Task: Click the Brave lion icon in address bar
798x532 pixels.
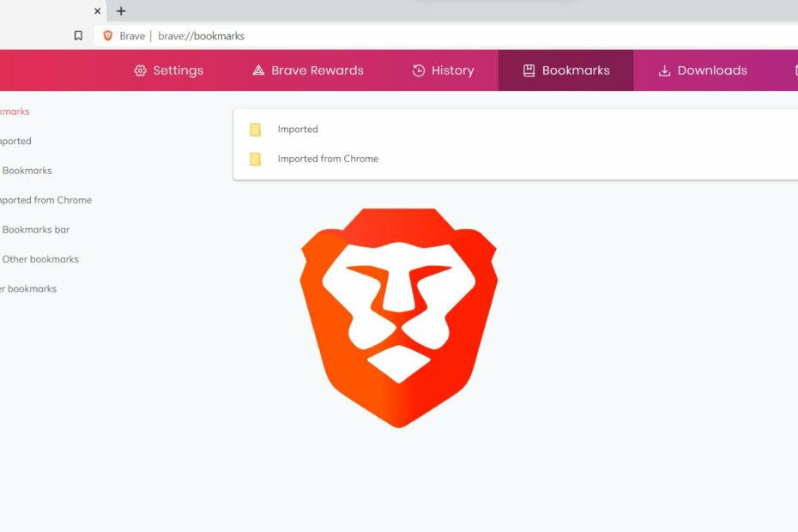Action: coord(108,36)
